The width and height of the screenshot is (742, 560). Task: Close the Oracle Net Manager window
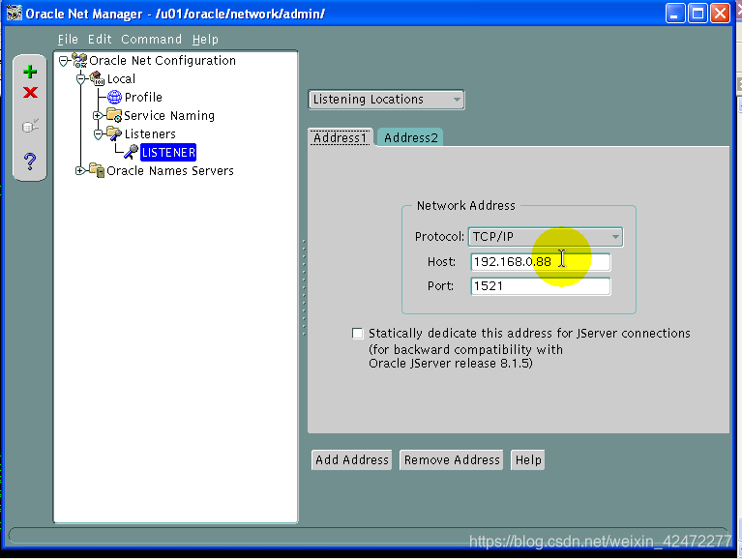coord(720,14)
